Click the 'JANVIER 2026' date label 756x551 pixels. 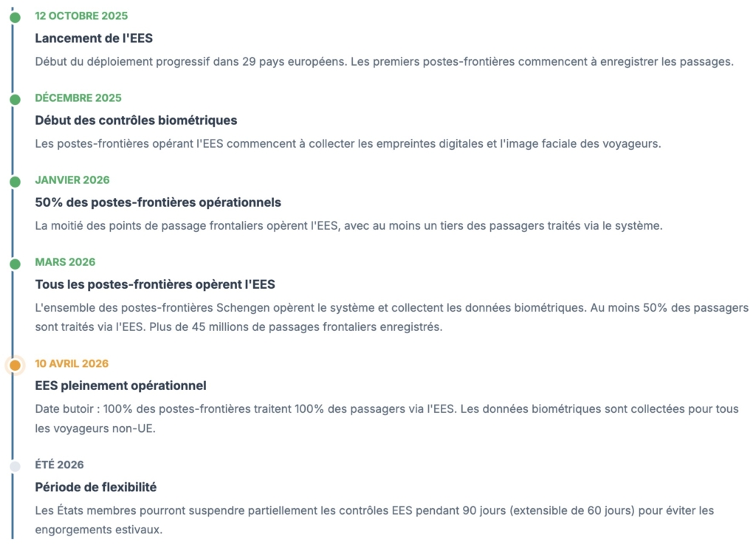pyautogui.click(x=72, y=180)
